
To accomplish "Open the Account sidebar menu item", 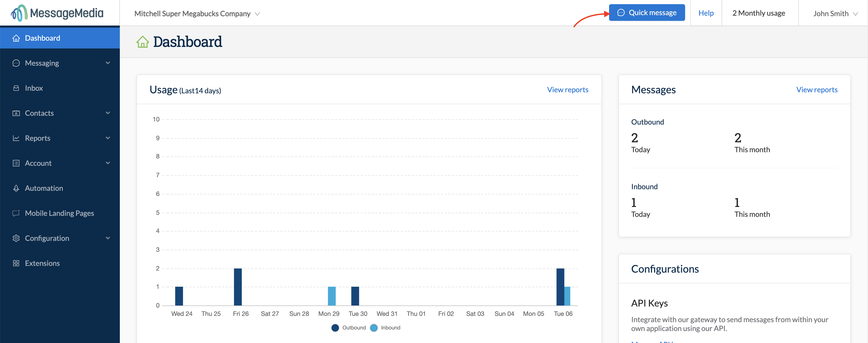I will [38, 163].
